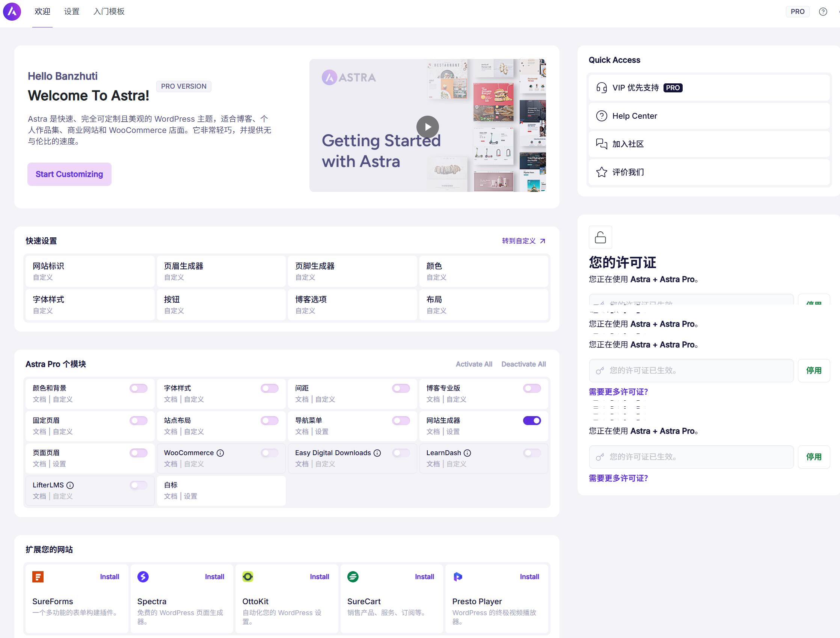Click the info icon next to Easy Digital Downloads
This screenshot has height=638, width=840.
[377, 452]
